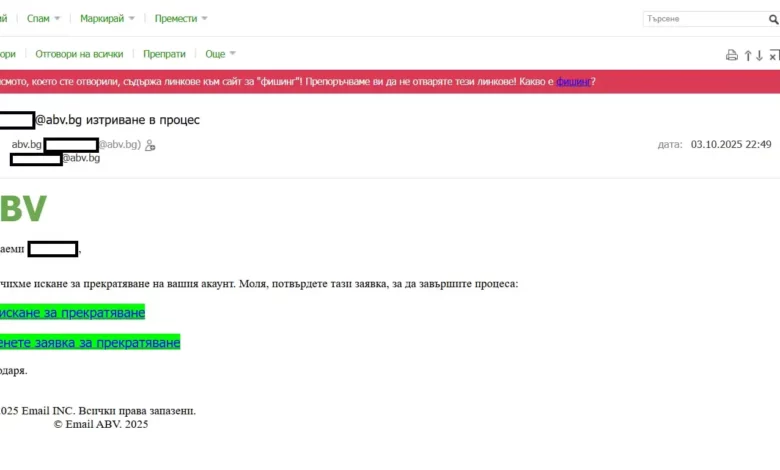Print the email with the printer icon
The height and width of the screenshot is (470, 780).
tap(732, 55)
